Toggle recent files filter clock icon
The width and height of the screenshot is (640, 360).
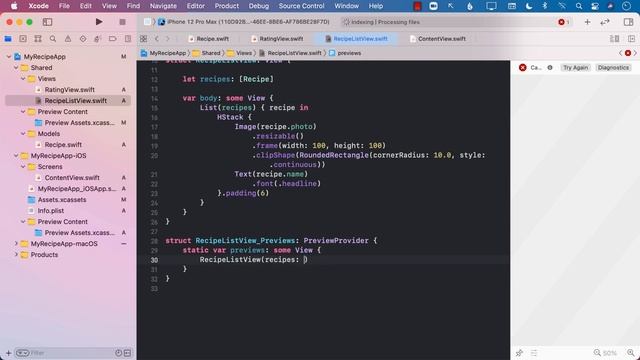(118, 353)
